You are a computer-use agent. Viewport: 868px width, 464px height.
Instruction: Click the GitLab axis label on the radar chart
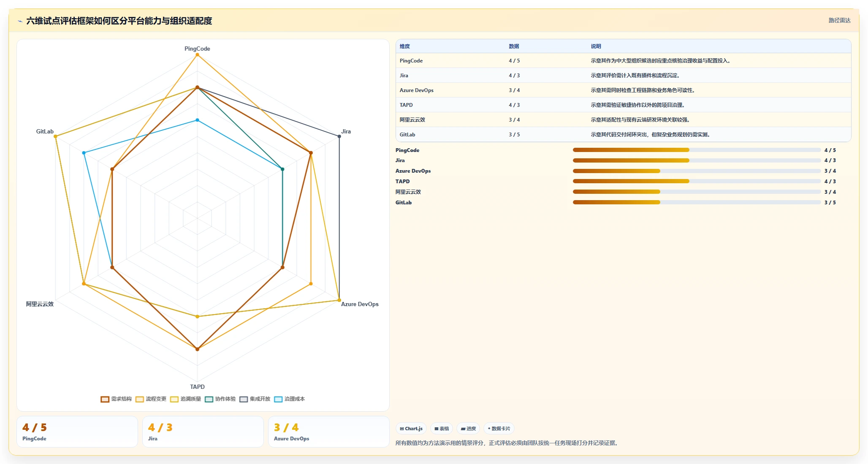45,131
